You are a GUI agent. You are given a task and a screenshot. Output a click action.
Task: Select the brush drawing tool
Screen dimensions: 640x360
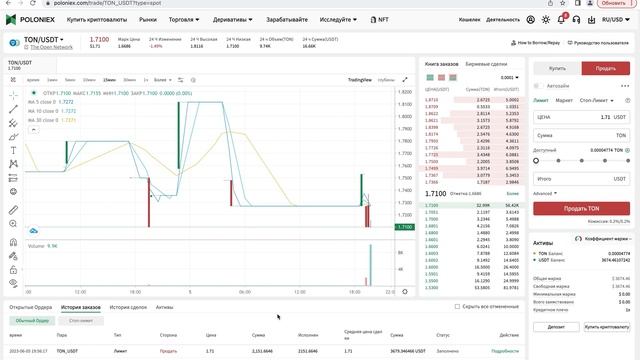(x=13, y=137)
